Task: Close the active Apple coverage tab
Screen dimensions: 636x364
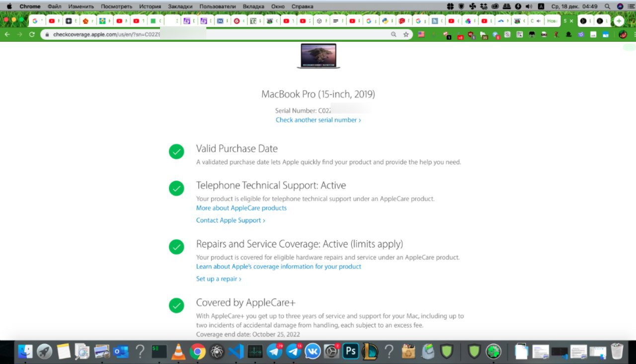Action: (571, 21)
